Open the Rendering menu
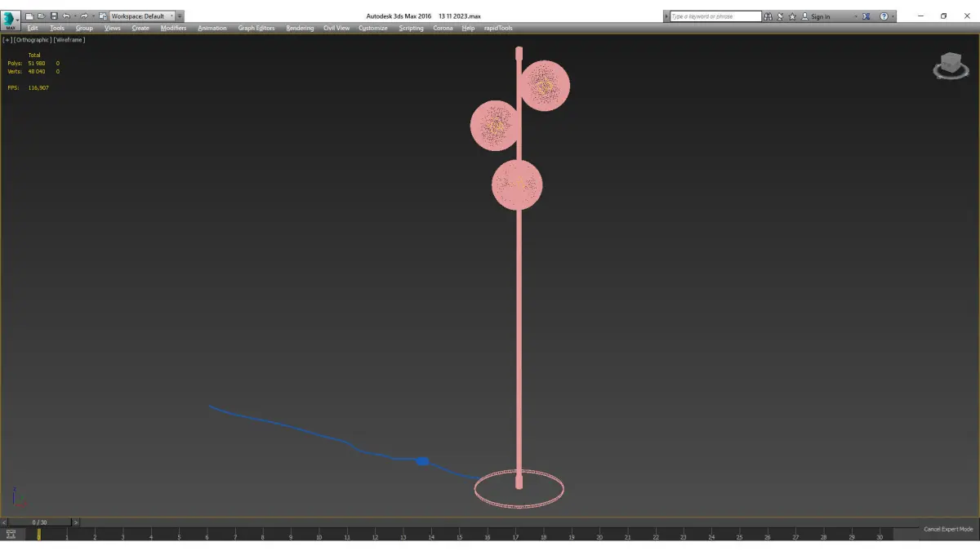Image resolution: width=980 pixels, height=551 pixels. (300, 28)
